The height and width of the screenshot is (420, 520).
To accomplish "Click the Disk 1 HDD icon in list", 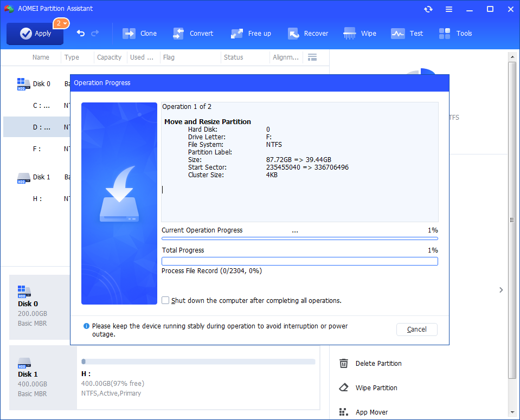I will tap(23, 178).
